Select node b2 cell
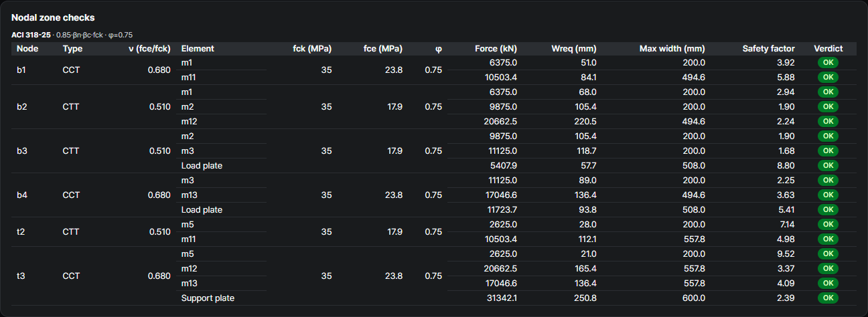Screen dimensions: 868x317 point(22,106)
